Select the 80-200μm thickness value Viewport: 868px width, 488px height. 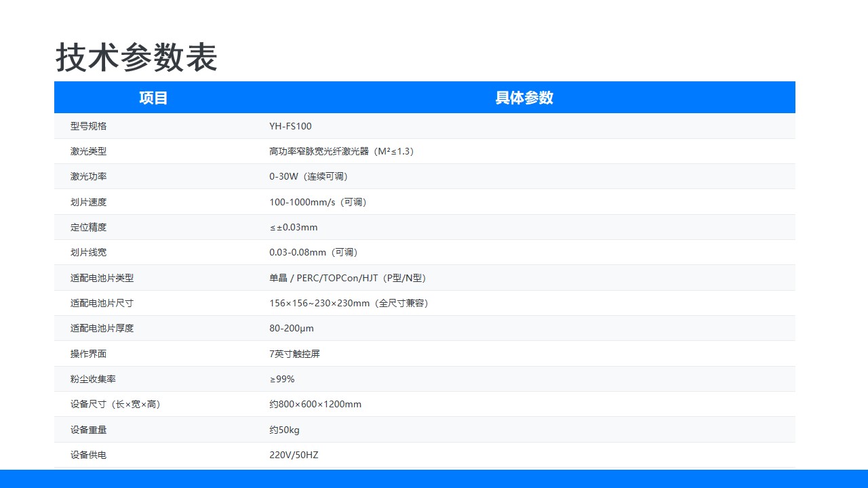(x=292, y=328)
